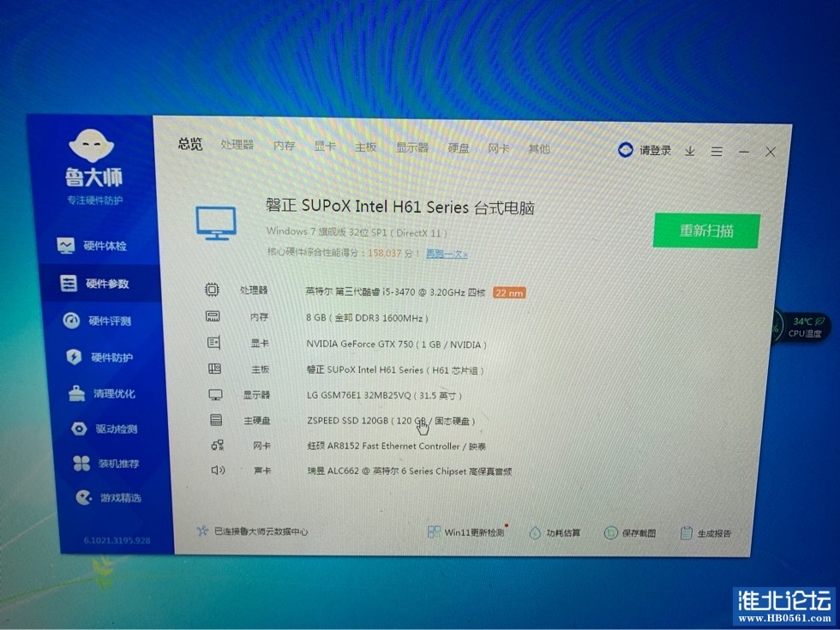Image resolution: width=840 pixels, height=630 pixels.
Task: Close the 鲁大师 window
Action: (771, 153)
